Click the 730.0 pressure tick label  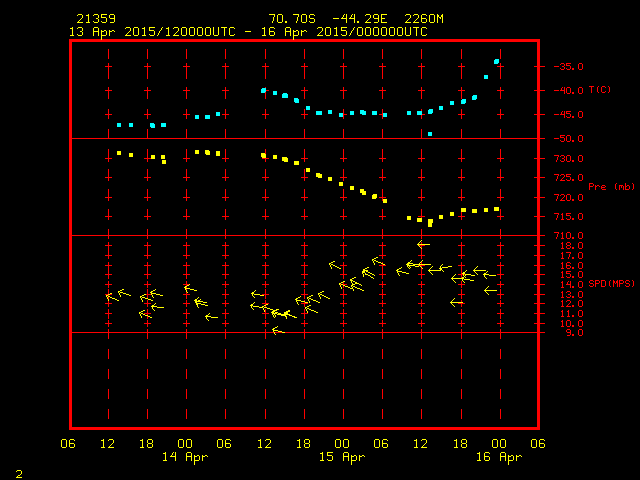[x=568, y=158]
